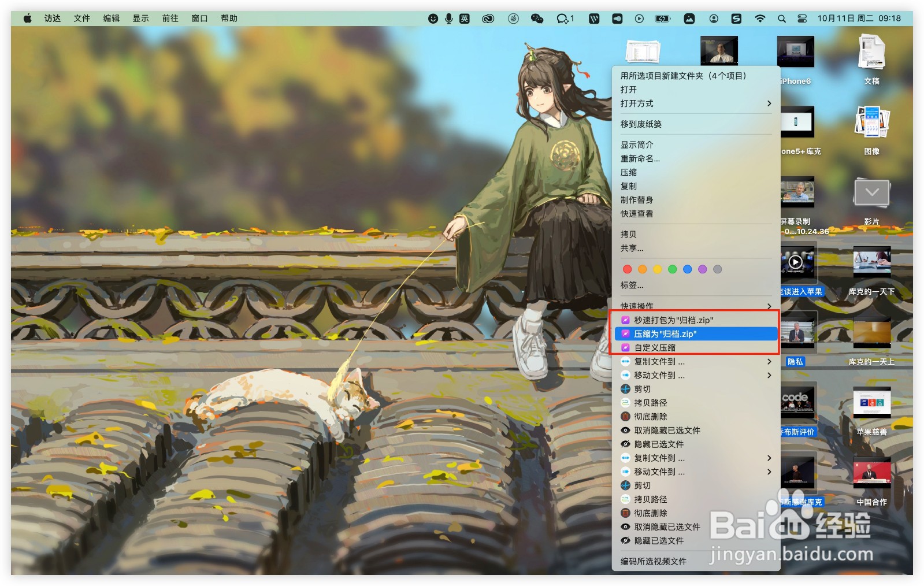Choose 快速查看 in context menu

tap(696, 214)
